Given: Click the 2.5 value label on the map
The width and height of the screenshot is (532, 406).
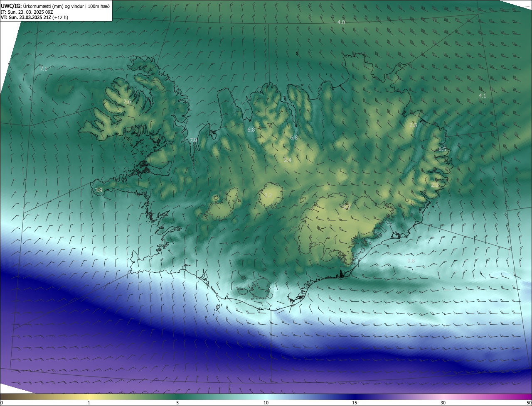Looking at the screenshot, I should click(x=413, y=125).
